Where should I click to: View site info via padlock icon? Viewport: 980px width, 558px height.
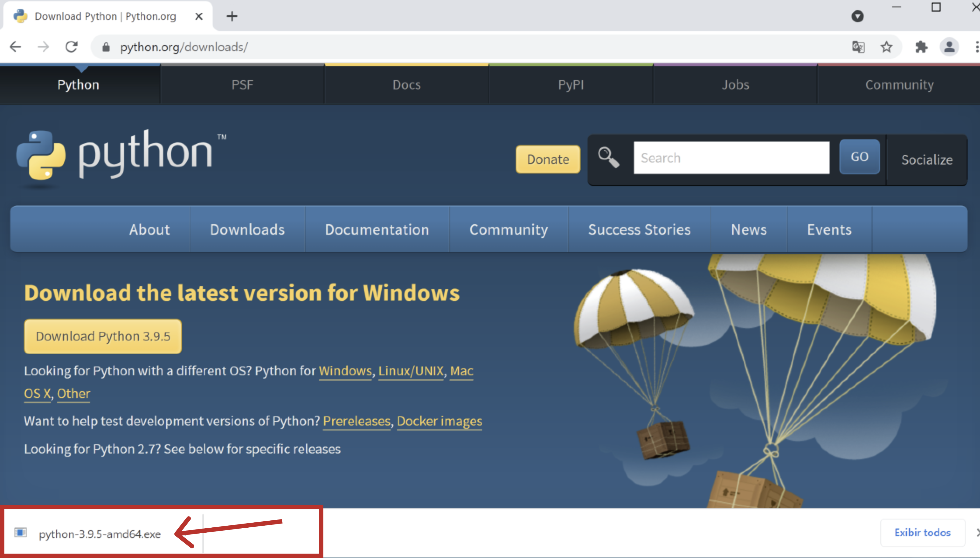(106, 47)
